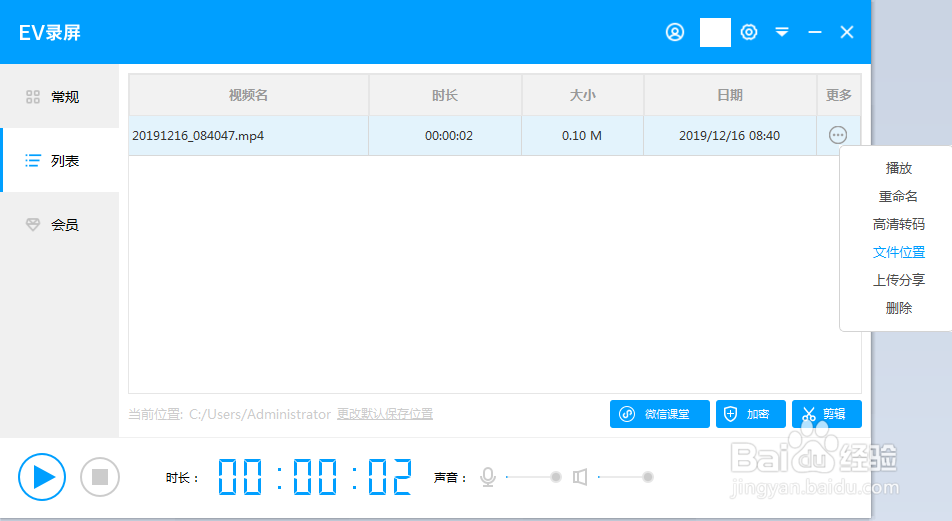952x521 pixels.
Task: Click the 剪辑 edit button
Action: point(826,414)
